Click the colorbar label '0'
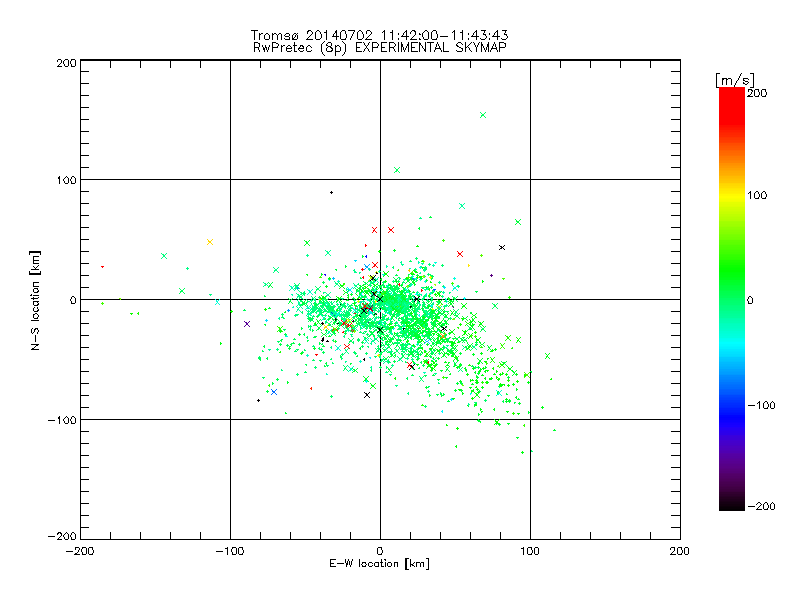Viewport: 800px width, 600px height. point(750,301)
